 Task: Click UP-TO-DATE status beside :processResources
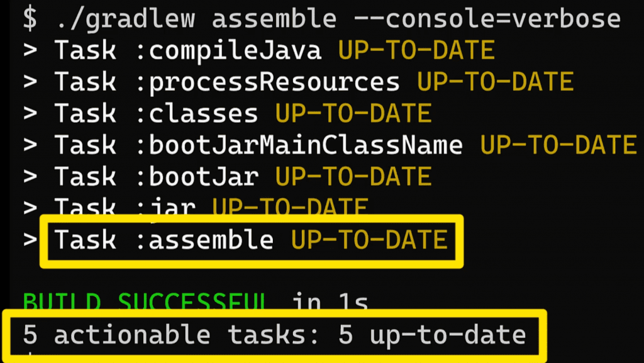495,82
